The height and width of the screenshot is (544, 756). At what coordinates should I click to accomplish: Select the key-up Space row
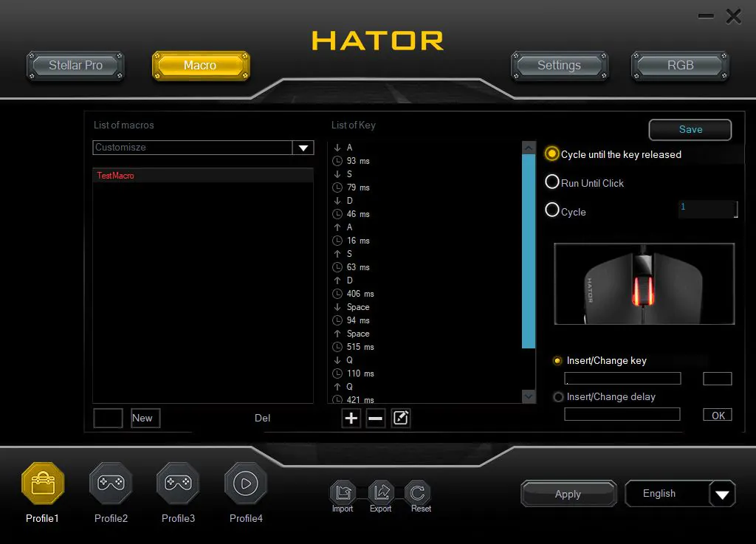point(426,334)
